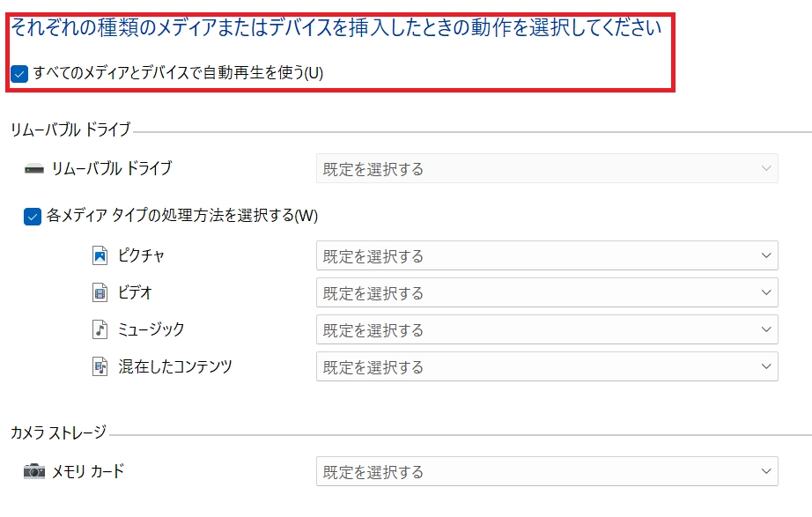Click the ピクチャ label text
Viewport: 812px width, 517px height.
[x=141, y=256]
